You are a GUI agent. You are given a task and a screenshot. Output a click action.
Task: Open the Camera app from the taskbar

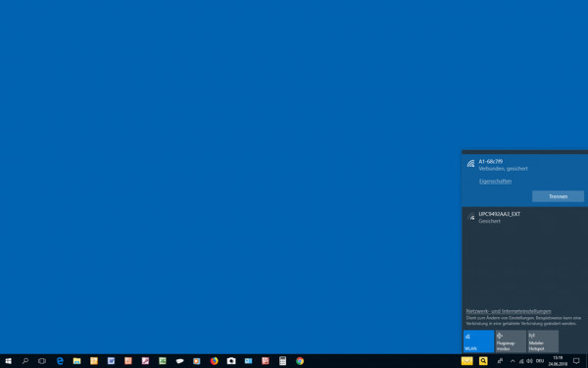231,361
